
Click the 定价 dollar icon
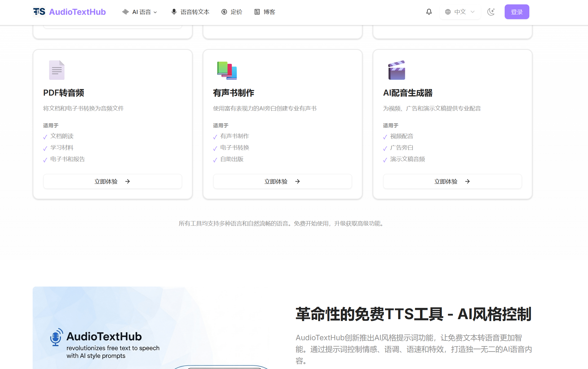[x=224, y=12]
